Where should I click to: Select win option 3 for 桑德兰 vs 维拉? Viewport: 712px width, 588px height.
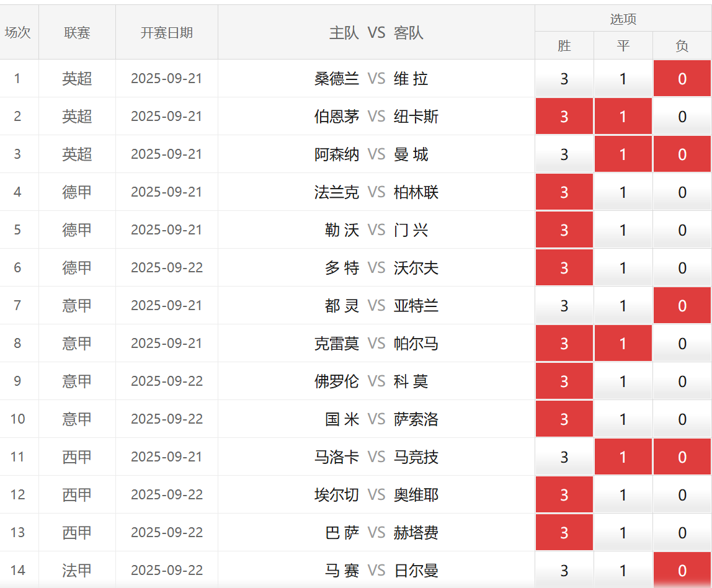[564, 79]
